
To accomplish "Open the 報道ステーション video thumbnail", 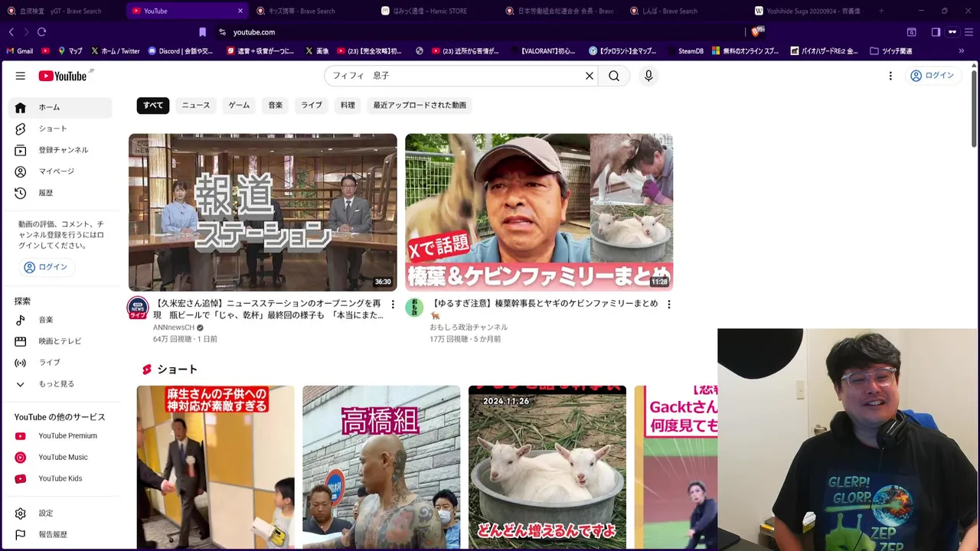I will (x=263, y=212).
